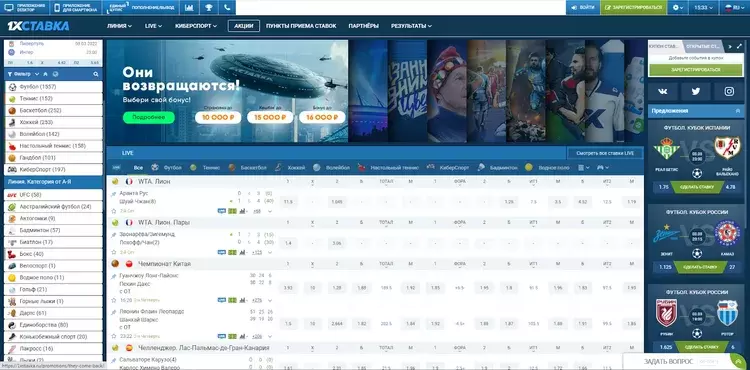
Task: Favorite the Гуанчжоу Лонг-Лайонс match with star
Action: point(114,300)
